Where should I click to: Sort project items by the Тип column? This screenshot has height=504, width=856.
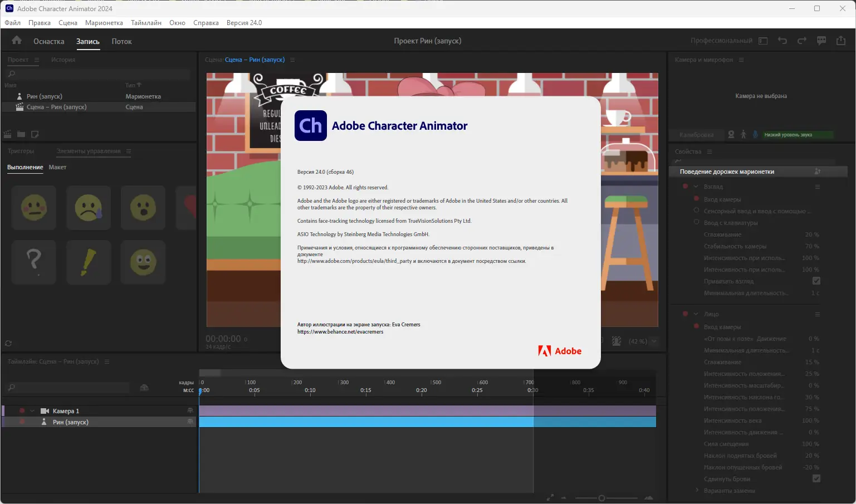[x=133, y=85]
